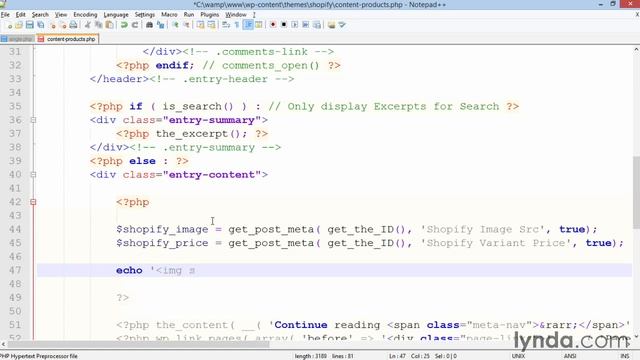Click the Close All toolbar icon
This screenshot has width=640, height=360.
pos(63,25)
